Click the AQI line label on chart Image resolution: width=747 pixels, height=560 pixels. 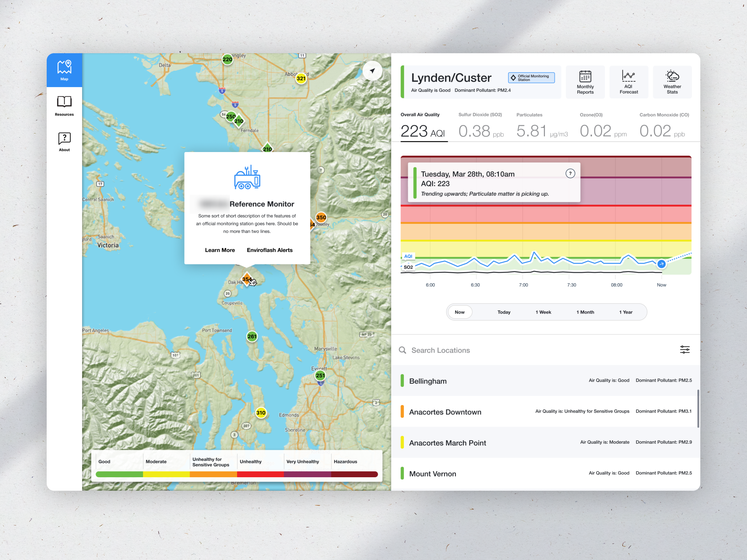(x=408, y=256)
